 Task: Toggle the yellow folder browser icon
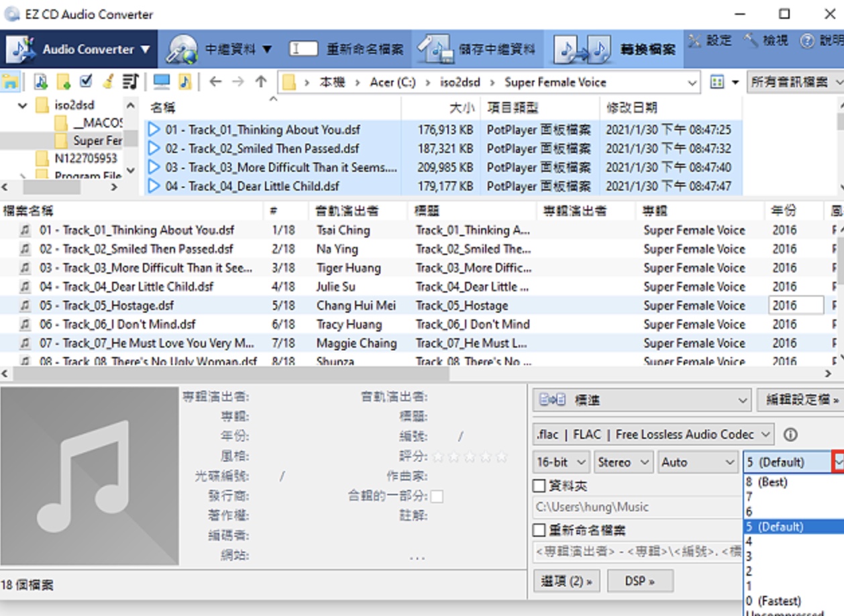(10, 83)
